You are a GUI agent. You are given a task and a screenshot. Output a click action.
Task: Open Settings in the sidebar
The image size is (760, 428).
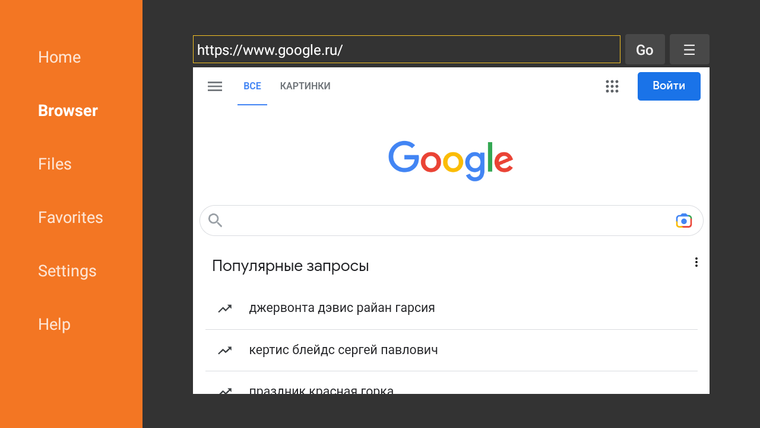tap(67, 270)
